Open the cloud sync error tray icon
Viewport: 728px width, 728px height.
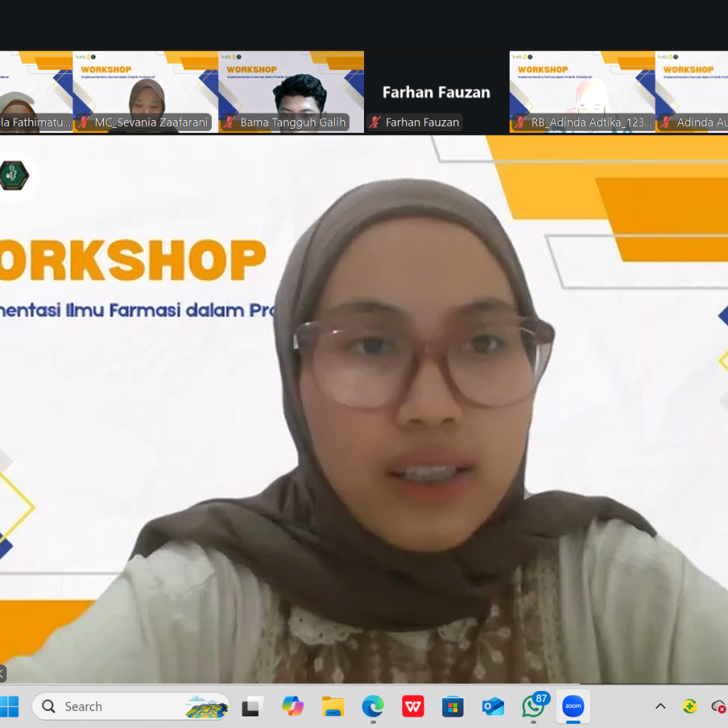[718, 706]
